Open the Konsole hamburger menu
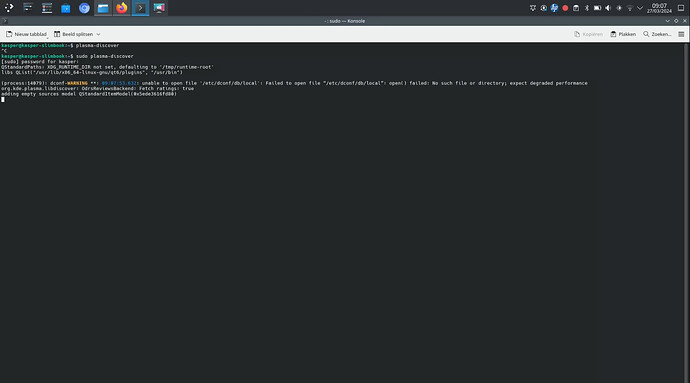The height and width of the screenshot is (383, 690). click(681, 34)
